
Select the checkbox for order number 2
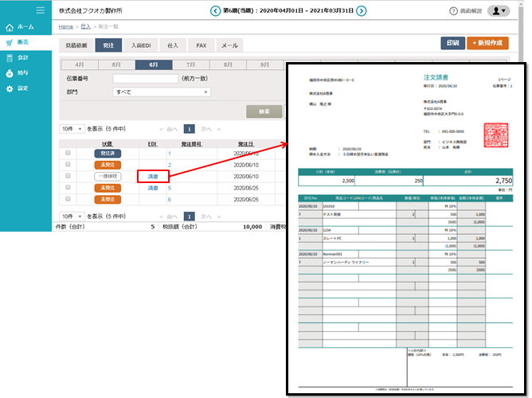click(68, 165)
